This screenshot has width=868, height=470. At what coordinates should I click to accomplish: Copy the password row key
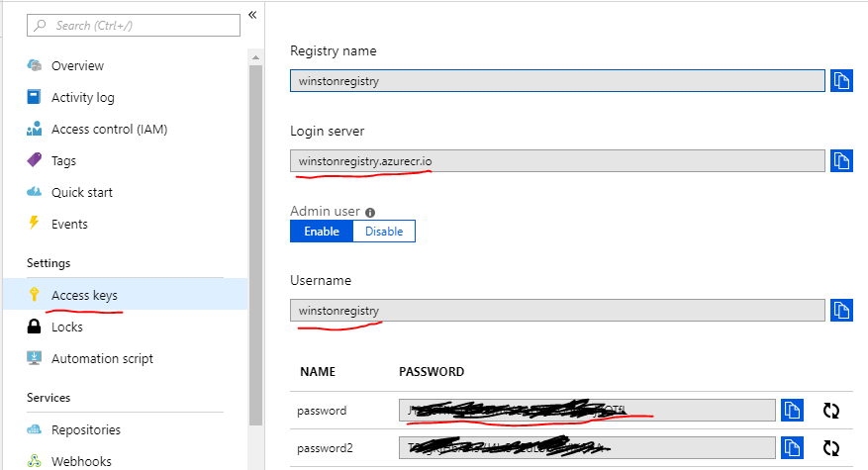click(792, 411)
